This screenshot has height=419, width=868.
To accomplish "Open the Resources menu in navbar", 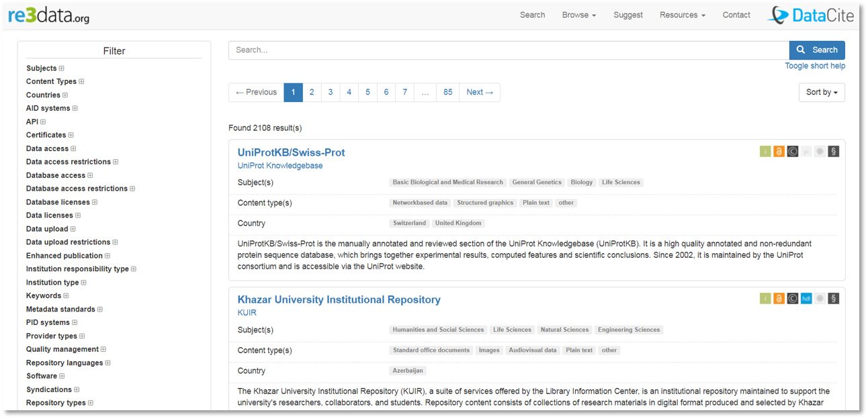I will tap(682, 15).
